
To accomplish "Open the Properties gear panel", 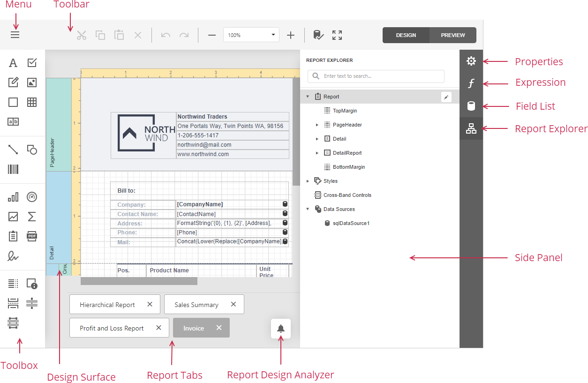I will (471, 61).
